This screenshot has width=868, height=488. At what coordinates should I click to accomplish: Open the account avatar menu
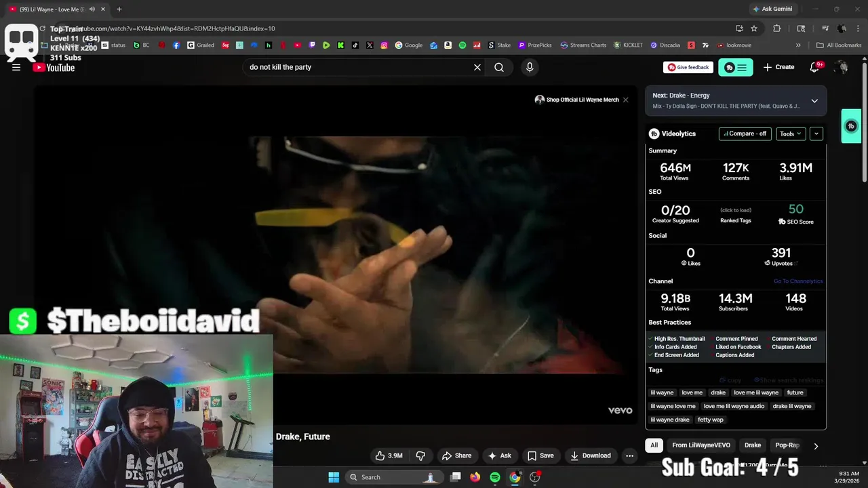click(842, 67)
